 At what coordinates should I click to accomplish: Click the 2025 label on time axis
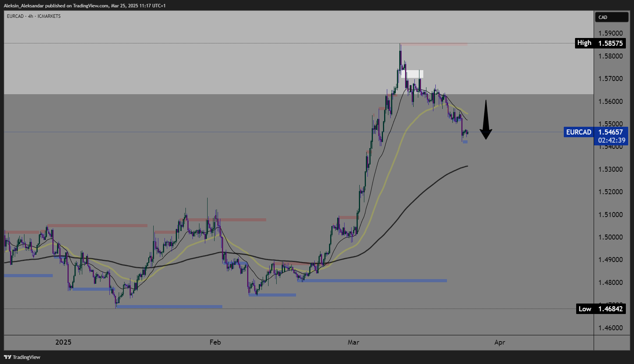63,342
